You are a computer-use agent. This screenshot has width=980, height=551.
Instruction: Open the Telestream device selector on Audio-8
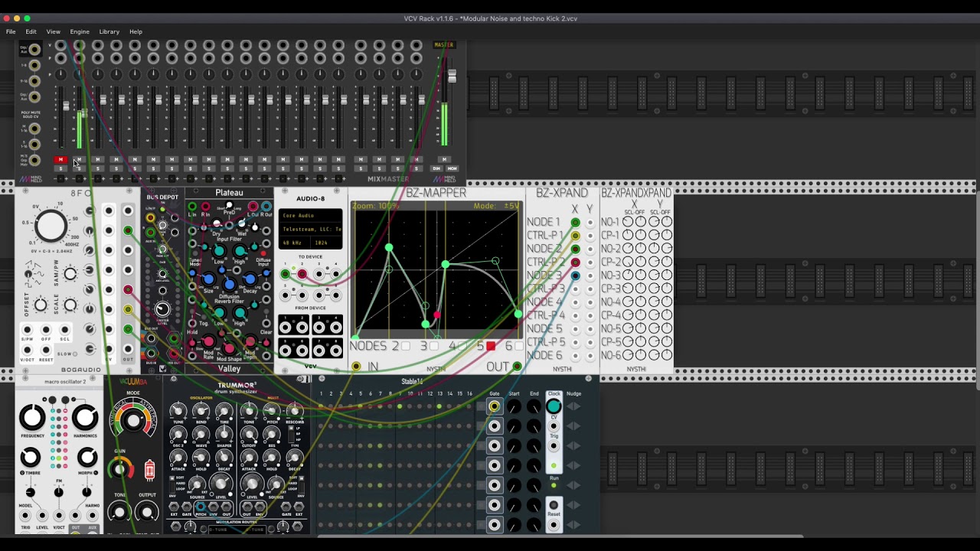coord(310,229)
